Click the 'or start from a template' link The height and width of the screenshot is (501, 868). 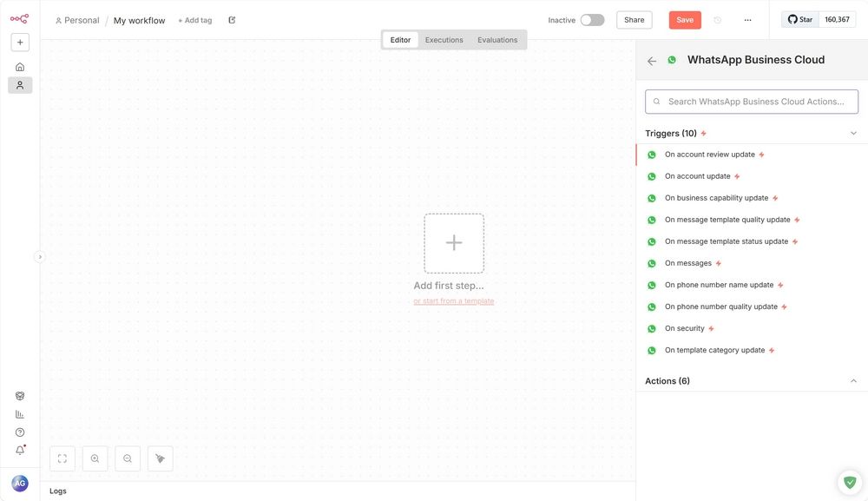[x=453, y=300]
